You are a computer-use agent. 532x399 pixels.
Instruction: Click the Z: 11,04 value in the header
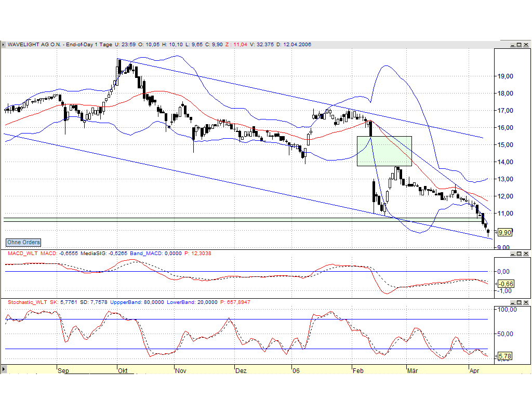(x=236, y=45)
